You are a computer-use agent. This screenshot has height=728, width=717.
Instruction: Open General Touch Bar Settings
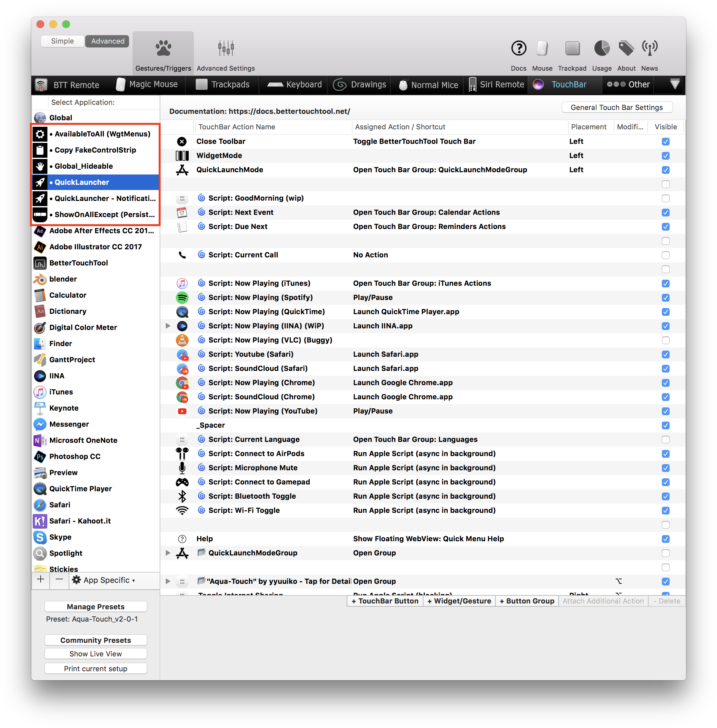(x=616, y=107)
